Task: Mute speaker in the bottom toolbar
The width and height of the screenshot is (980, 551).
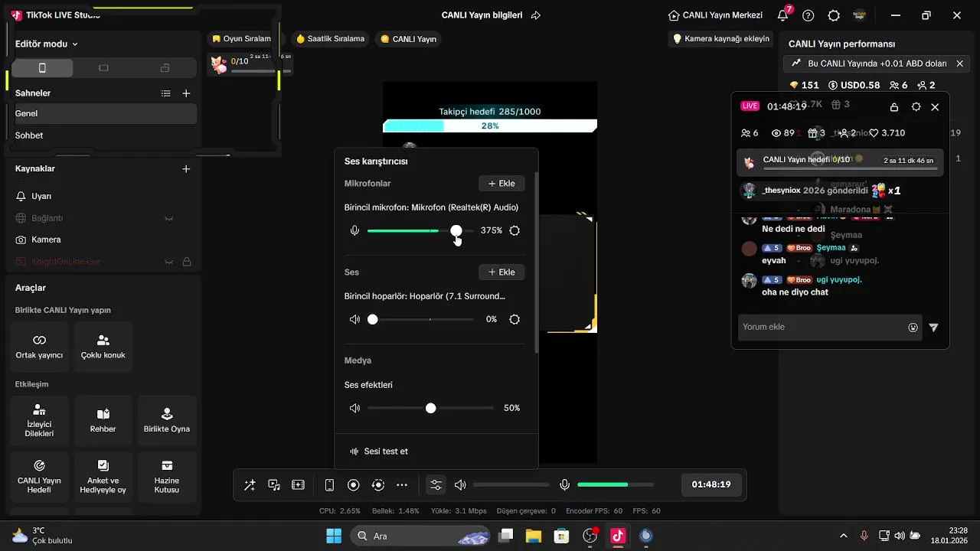Action: [460, 485]
